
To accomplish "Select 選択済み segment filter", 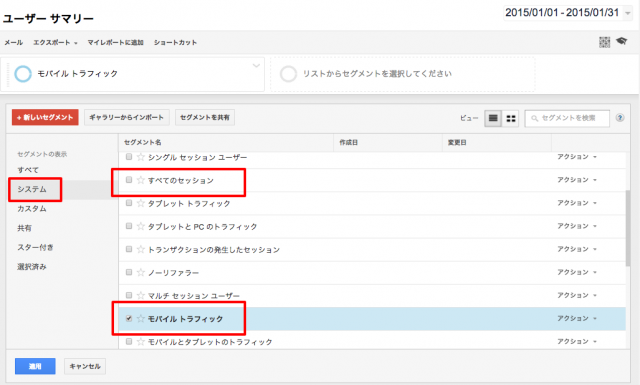I will pyautogui.click(x=32, y=267).
